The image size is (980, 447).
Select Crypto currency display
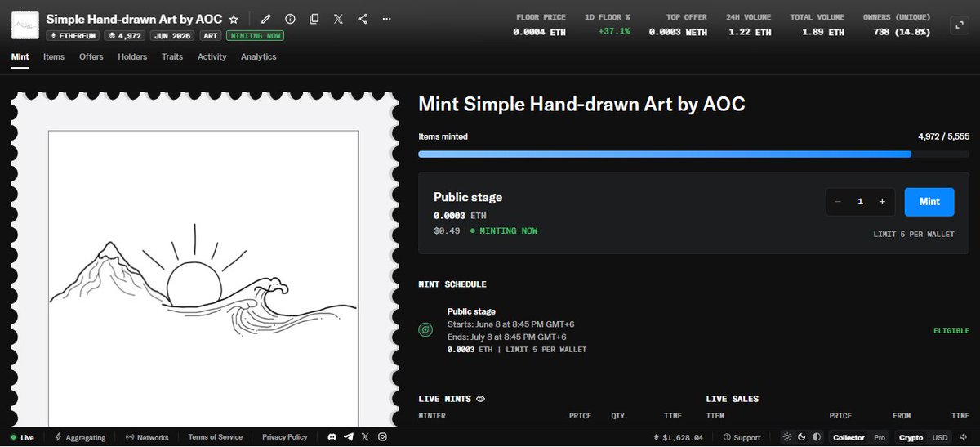point(911,437)
